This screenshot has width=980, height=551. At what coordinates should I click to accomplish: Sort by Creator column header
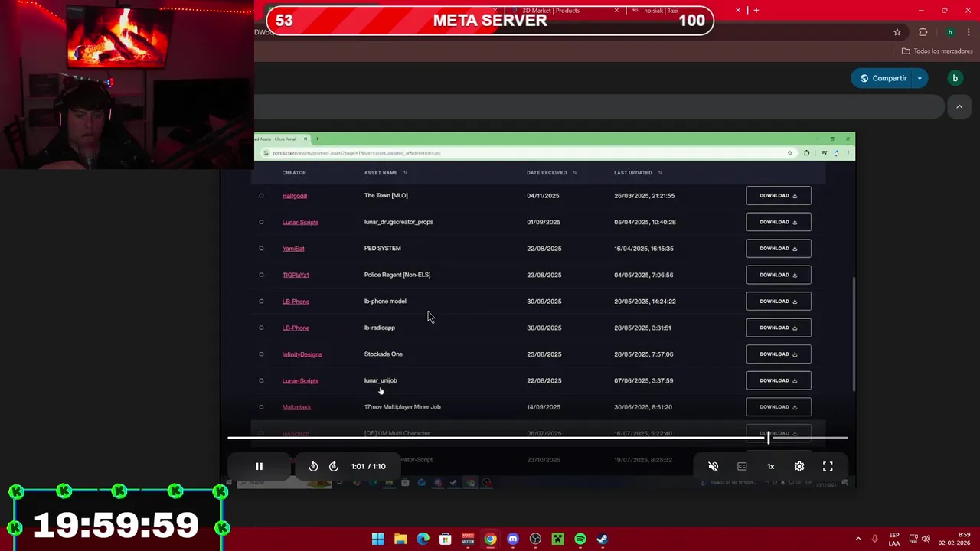pos(294,173)
